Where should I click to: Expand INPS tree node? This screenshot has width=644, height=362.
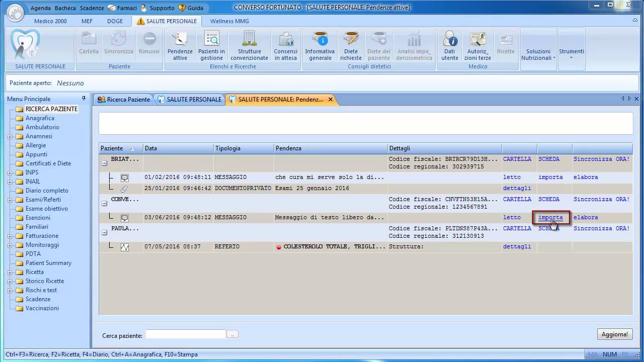coord(10,173)
